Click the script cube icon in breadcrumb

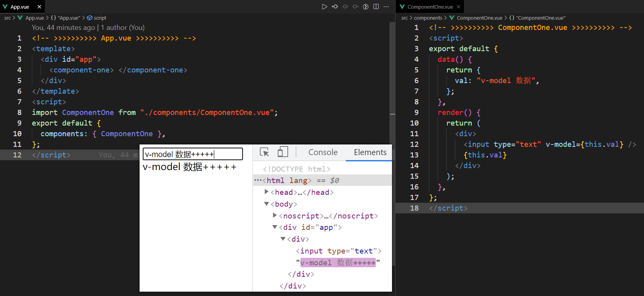pyautogui.click(x=90, y=18)
